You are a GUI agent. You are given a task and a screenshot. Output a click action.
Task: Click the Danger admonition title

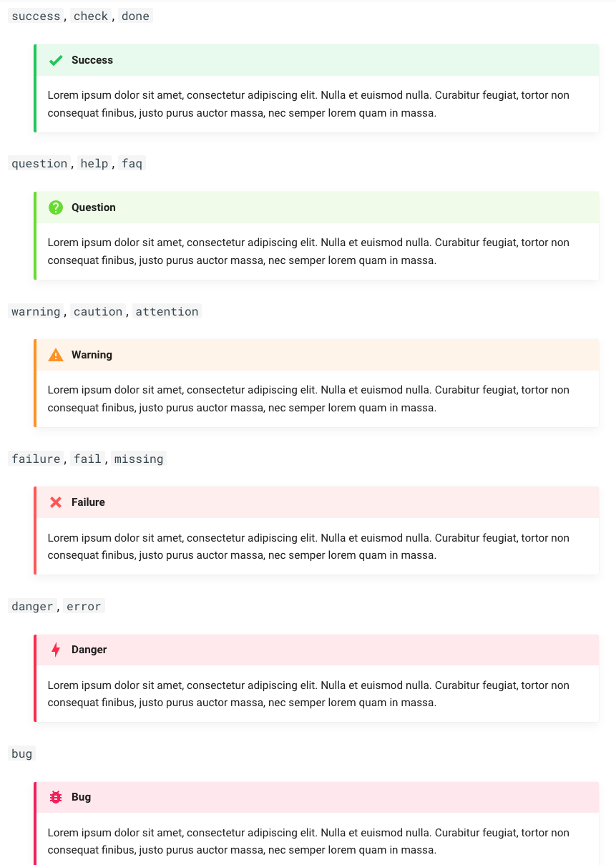89,650
